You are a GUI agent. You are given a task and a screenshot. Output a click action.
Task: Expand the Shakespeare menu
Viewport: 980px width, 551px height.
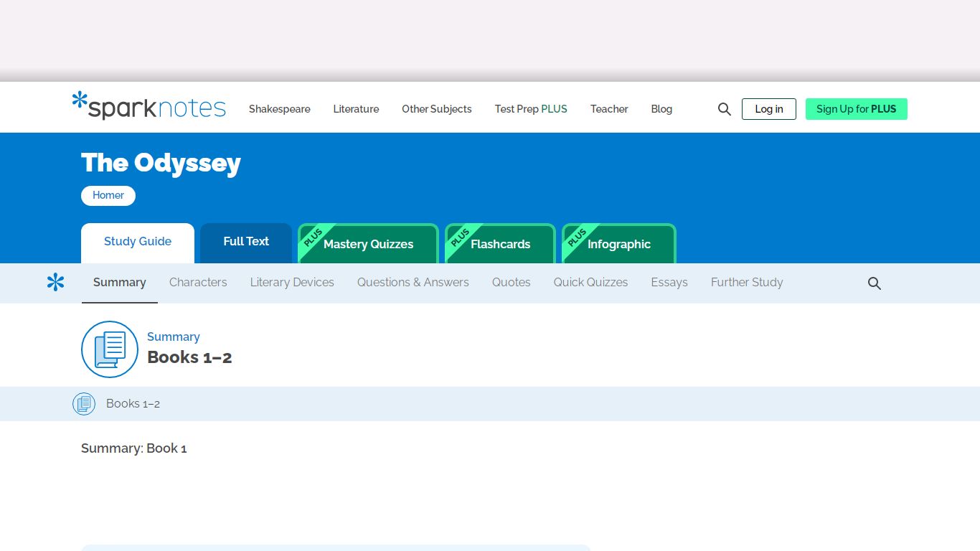280,109
